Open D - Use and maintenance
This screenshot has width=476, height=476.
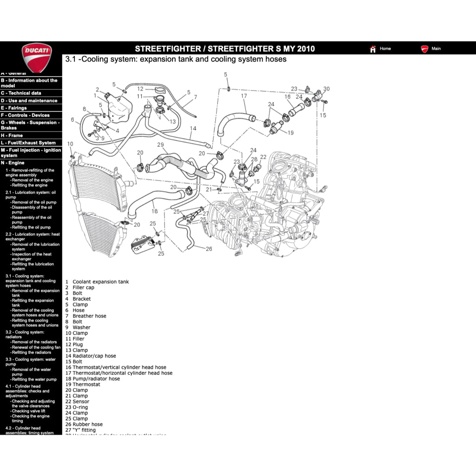point(29,100)
